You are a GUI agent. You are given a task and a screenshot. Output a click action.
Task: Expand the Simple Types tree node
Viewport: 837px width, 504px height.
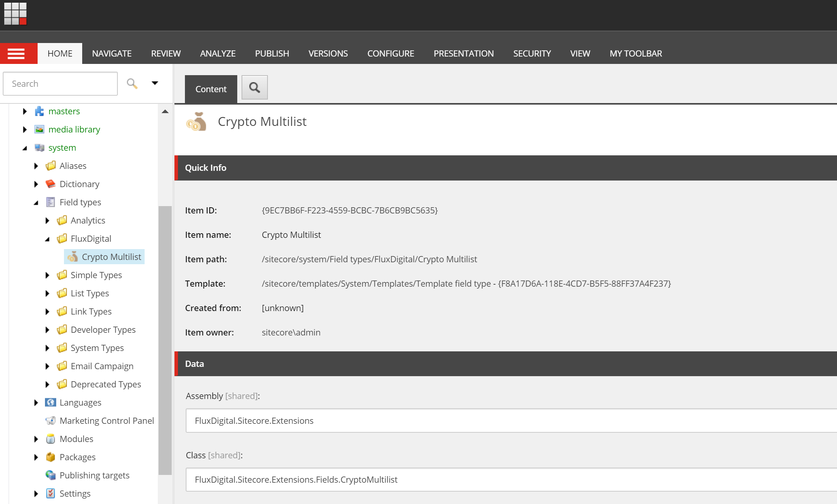pos(47,275)
